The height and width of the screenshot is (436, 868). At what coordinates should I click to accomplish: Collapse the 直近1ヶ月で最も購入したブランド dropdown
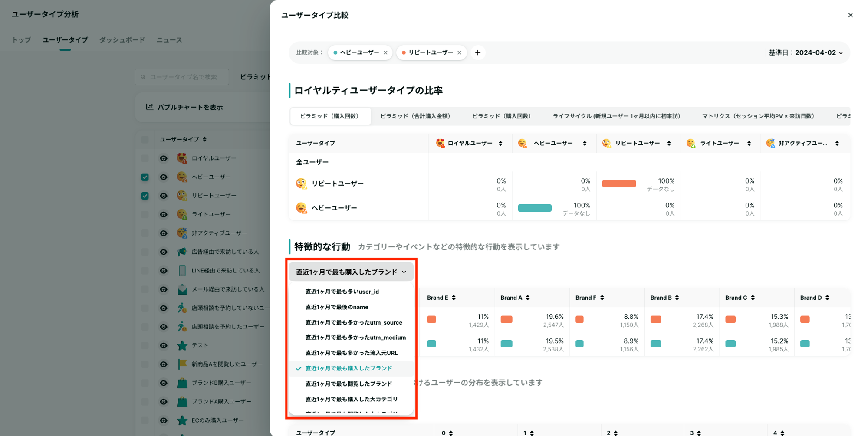351,272
